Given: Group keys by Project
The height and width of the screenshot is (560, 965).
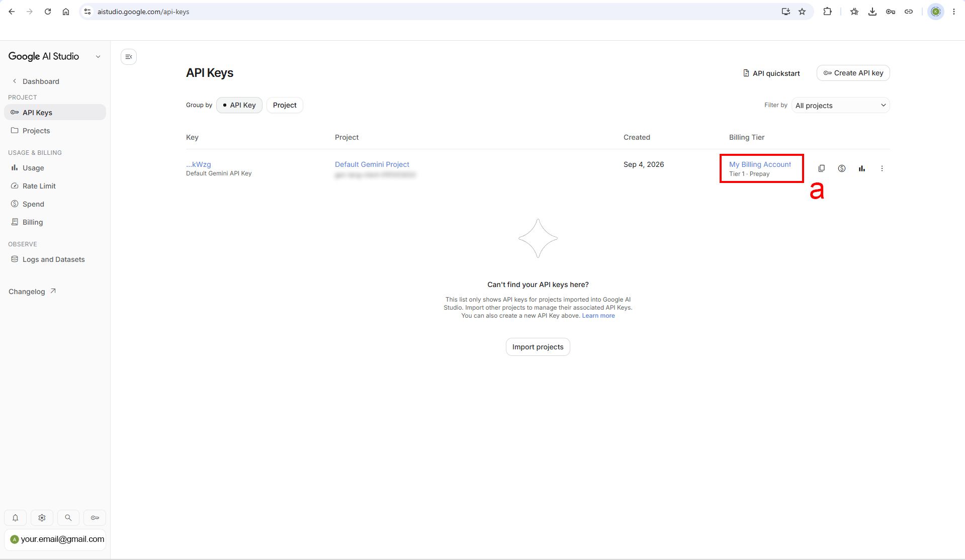Looking at the screenshot, I should (x=285, y=105).
